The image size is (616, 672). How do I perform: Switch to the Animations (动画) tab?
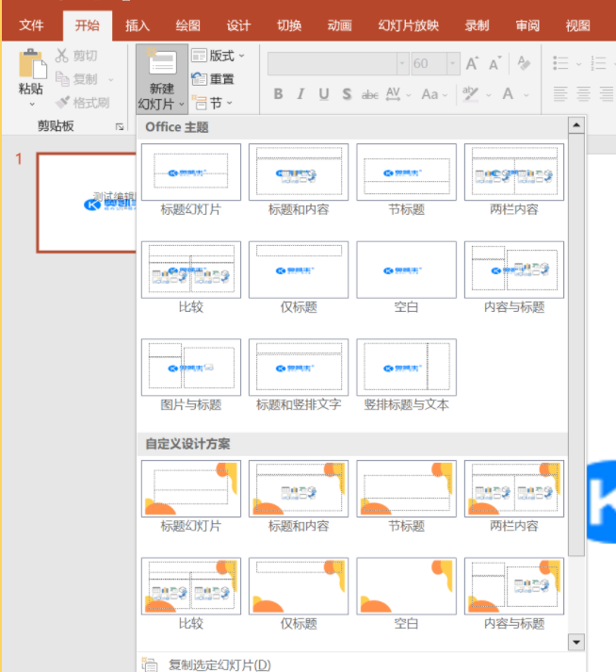[340, 25]
